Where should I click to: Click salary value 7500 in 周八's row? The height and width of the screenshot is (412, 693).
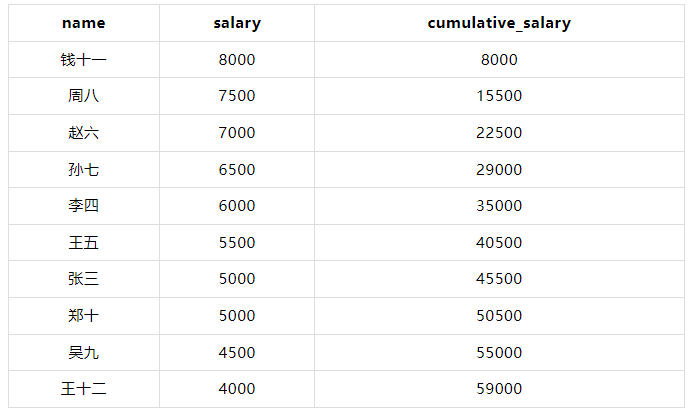point(237,96)
